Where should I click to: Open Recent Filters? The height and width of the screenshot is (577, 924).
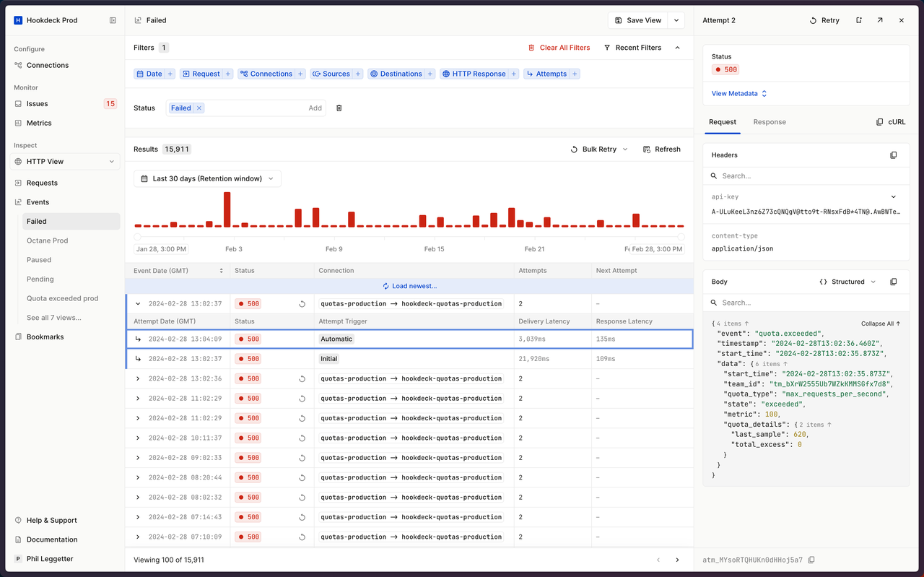tap(632, 48)
